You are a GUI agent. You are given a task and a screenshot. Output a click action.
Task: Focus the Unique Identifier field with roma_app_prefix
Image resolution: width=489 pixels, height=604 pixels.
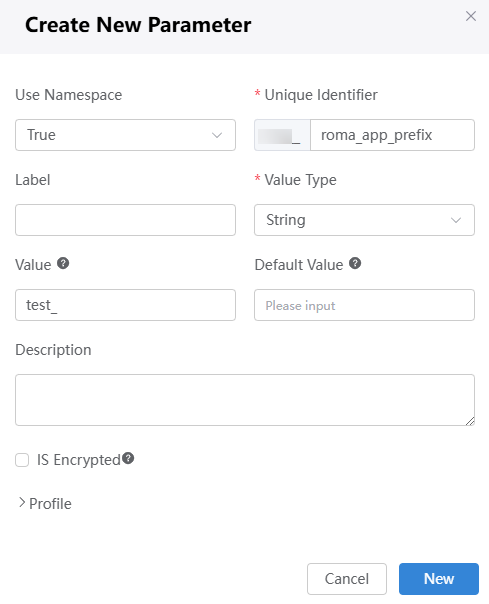pos(392,135)
